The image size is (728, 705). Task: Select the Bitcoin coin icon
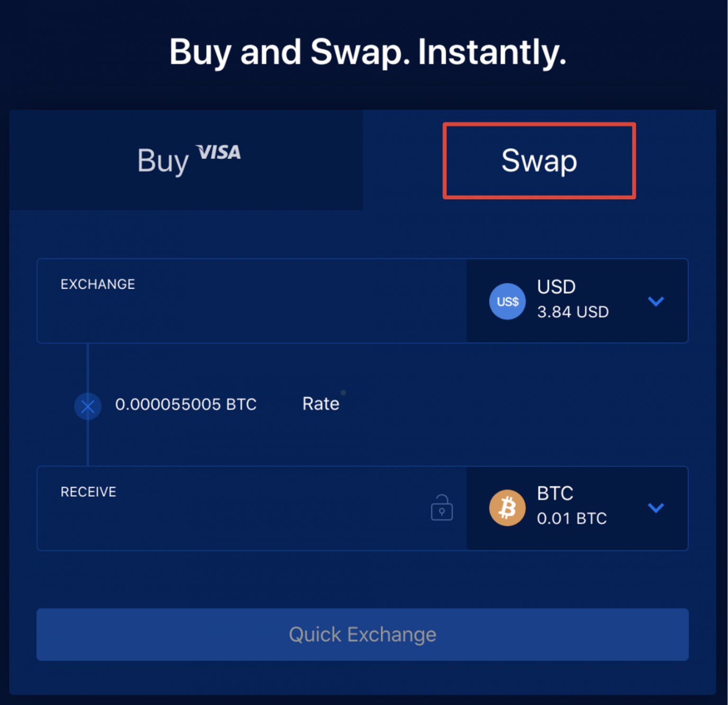pos(507,507)
